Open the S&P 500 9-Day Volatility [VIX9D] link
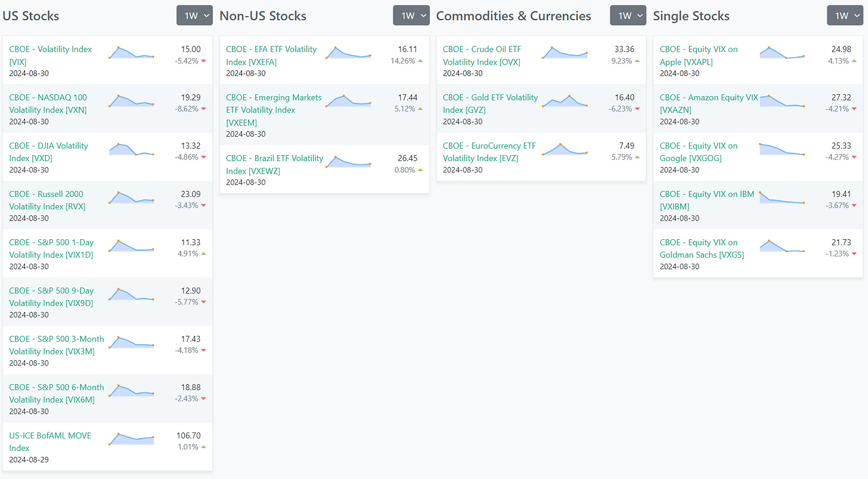This screenshot has width=868, height=479. pos(52,297)
